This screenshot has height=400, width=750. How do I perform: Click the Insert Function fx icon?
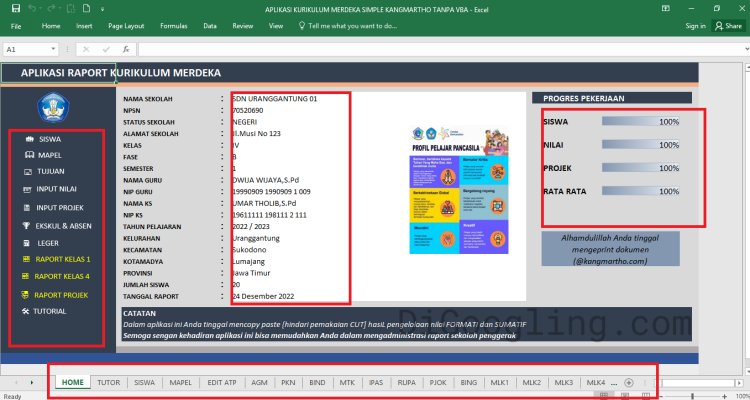pyautogui.click(x=123, y=49)
